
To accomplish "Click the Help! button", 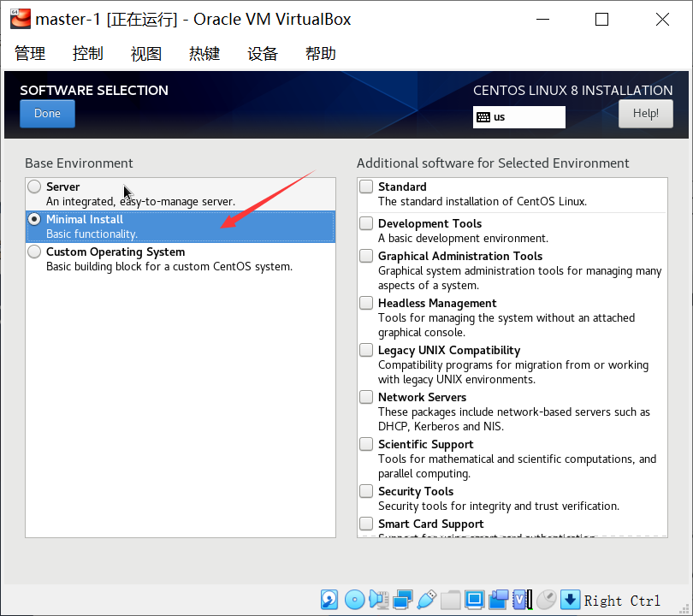I will coord(646,114).
